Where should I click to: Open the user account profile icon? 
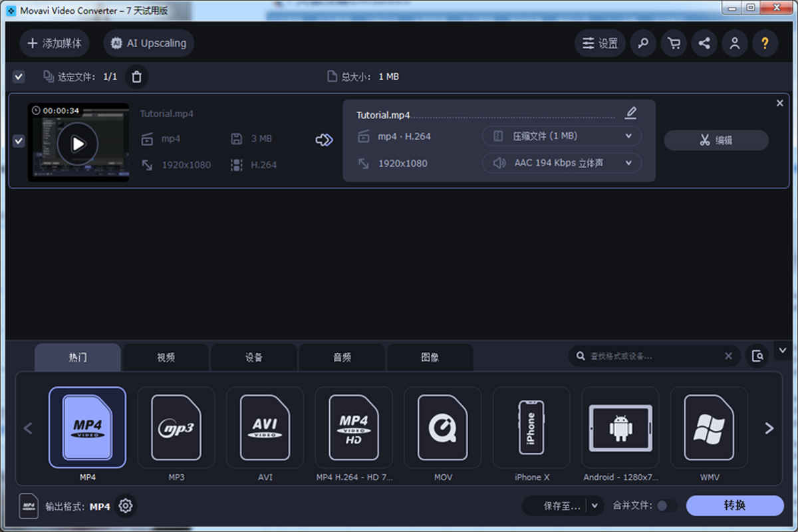(735, 43)
